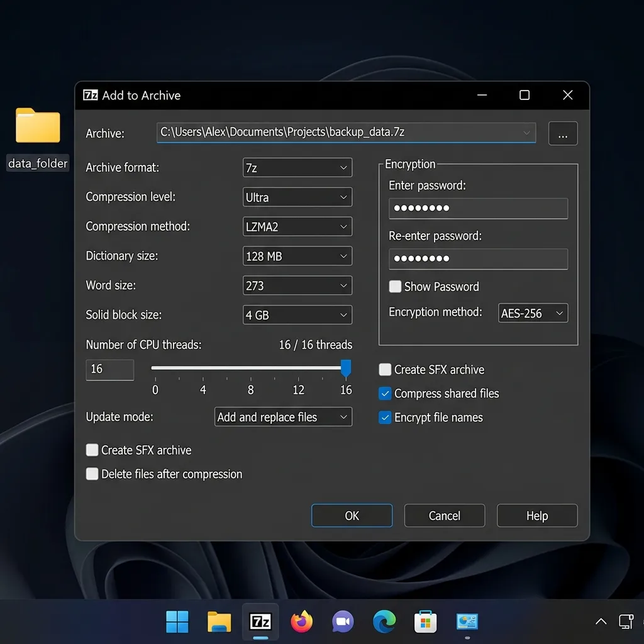Click the Re-enter password field

click(478, 258)
